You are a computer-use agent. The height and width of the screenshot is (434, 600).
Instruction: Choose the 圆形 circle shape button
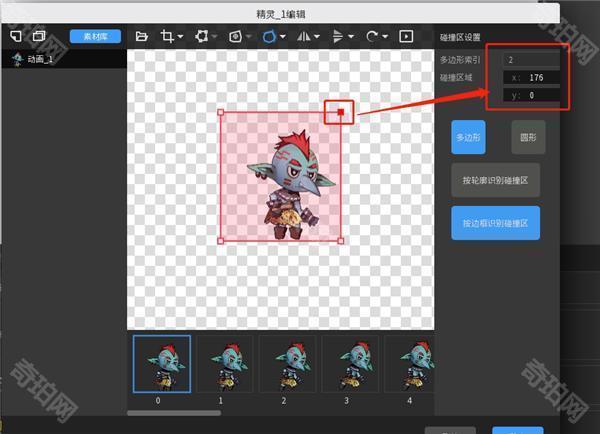pos(528,137)
